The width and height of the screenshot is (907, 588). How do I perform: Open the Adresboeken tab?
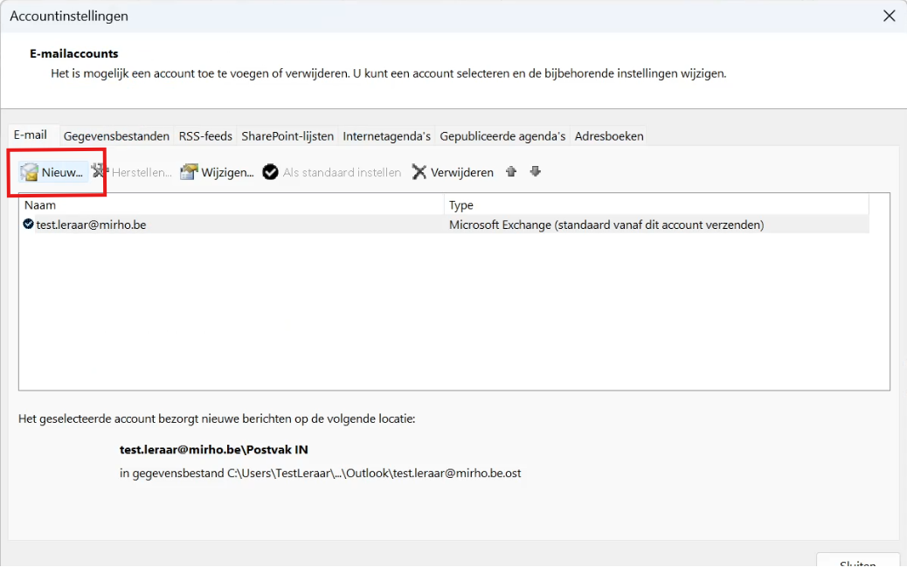pos(609,136)
